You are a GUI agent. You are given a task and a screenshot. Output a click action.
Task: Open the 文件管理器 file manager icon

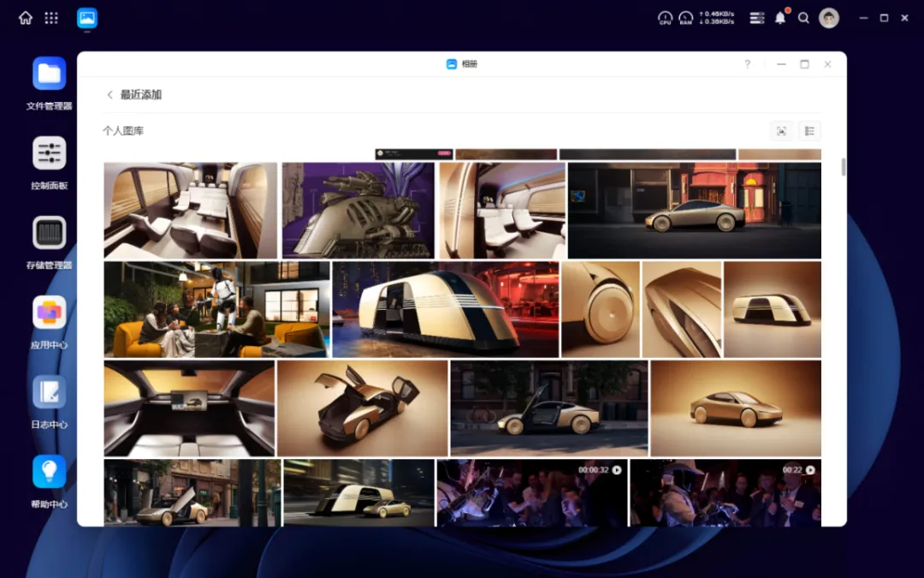coord(49,74)
